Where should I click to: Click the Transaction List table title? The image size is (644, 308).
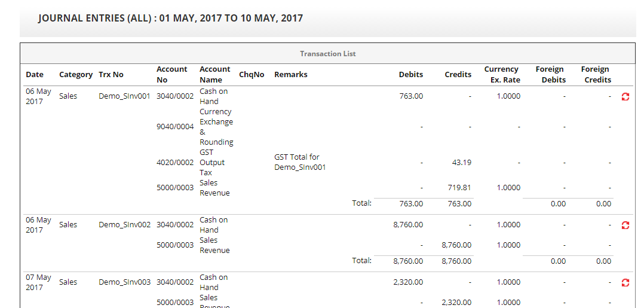click(x=327, y=54)
